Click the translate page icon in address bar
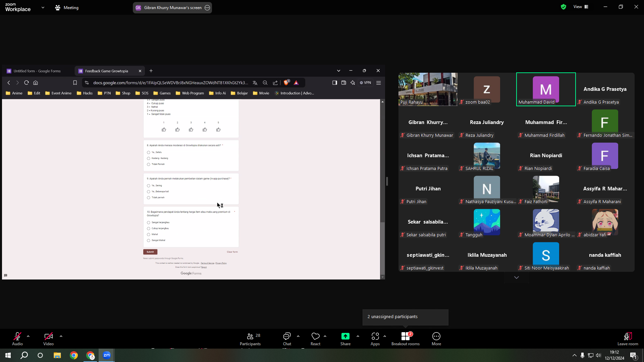The height and width of the screenshot is (362, 644). pos(255,83)
